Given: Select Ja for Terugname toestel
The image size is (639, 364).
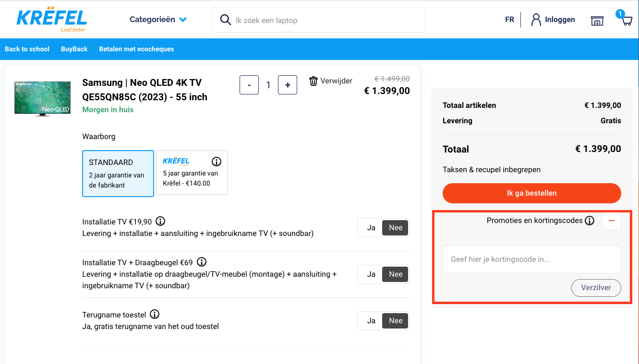Looking at the screenshot, I should 371,321.
